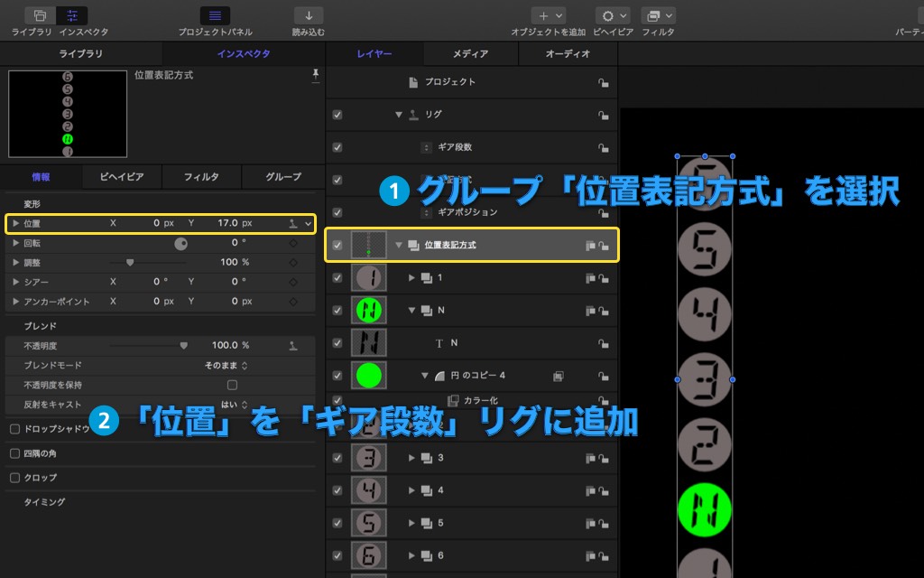Click lock icon of プロジェクト row
The width and height of the screenshot is (924, 578).
coord(604,82)
